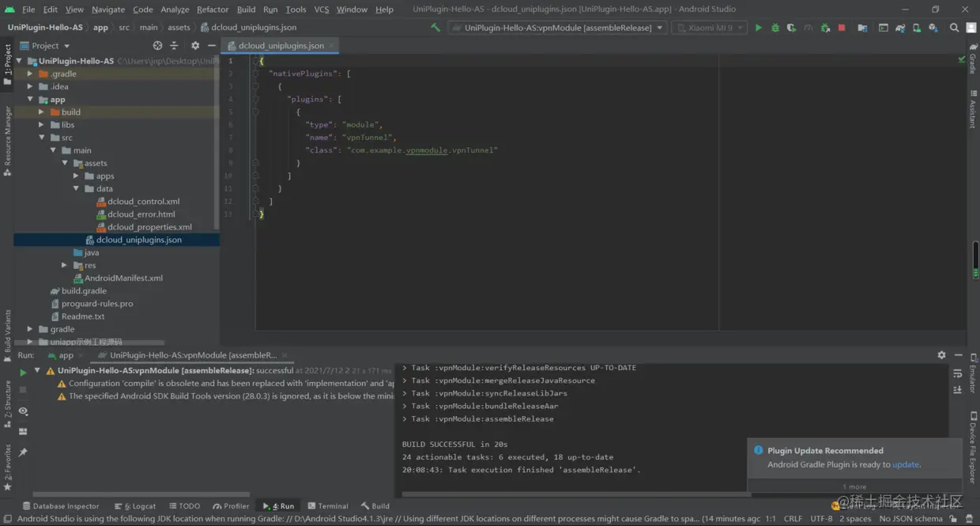The width and height of the screenshot is (980, 526).
Task: Select AndroidManifest.xml in the project tree
Action: pos(123,278)
